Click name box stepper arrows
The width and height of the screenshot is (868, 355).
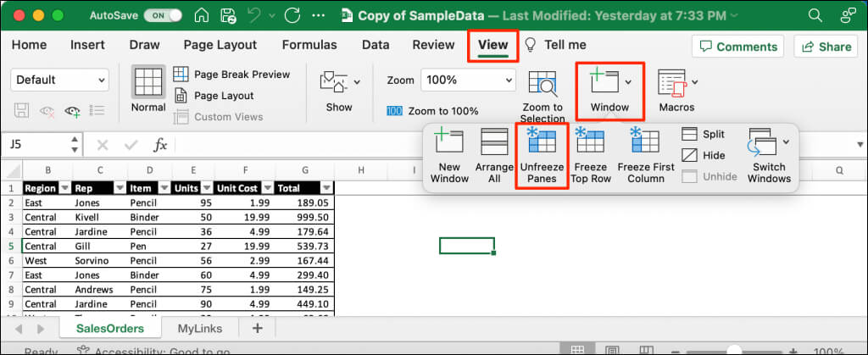tap(75, 145)
